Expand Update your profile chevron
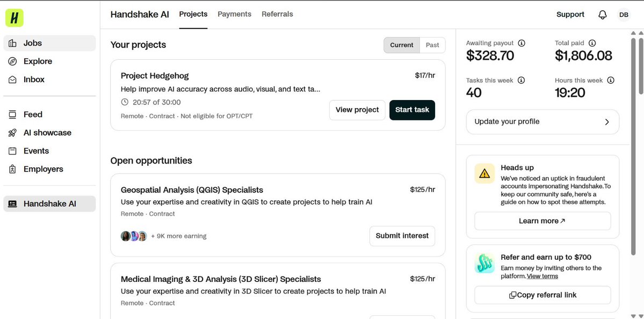The width and height of the screenshot is (644, 319). 607,122
